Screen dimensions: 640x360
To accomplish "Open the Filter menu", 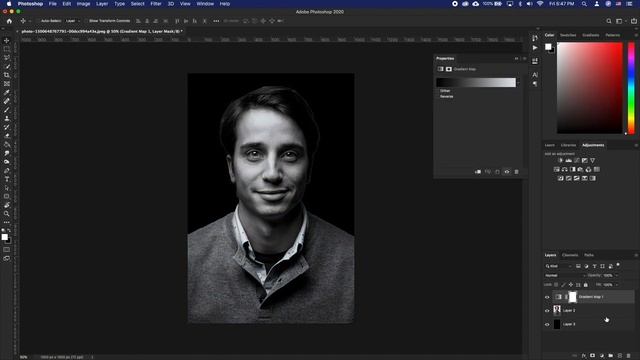I will (156, 4).
